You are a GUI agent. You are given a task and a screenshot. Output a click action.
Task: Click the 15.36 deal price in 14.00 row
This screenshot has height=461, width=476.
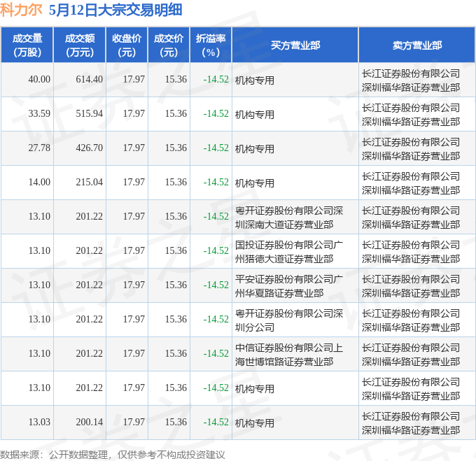pyautogui.click(x=176, y=183)
